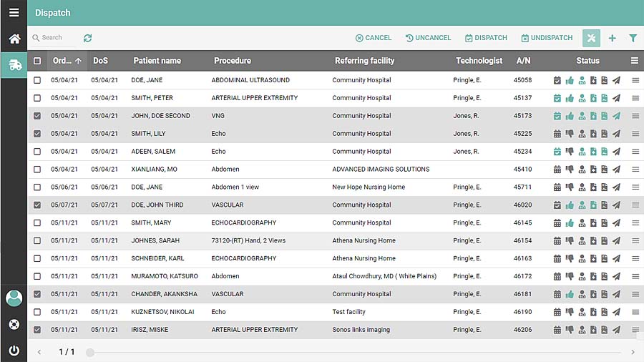Open the hamburger menu in the sidebar
This screenshot has height=362, width=644.
(x=14, y=13)
